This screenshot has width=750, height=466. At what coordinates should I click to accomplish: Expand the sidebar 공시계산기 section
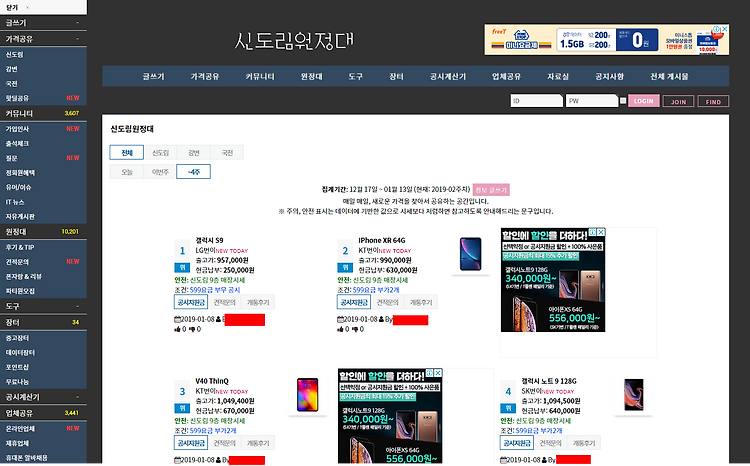tap(44, 397)
